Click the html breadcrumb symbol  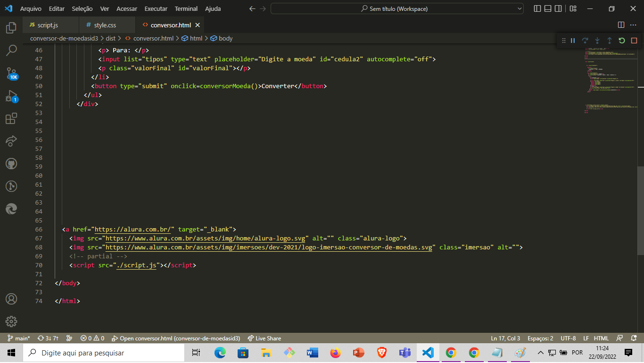pos(192,38)
